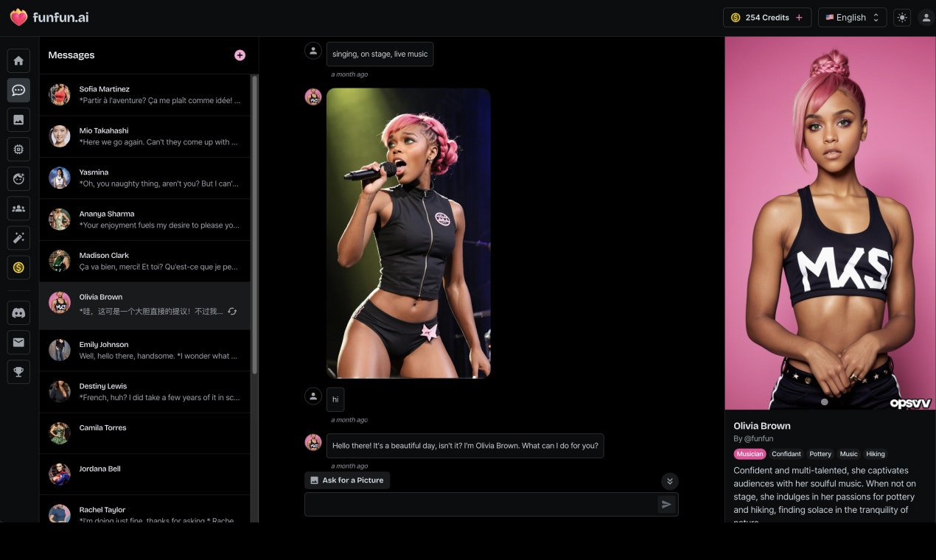Open the user account profile icon

(926, 18)
